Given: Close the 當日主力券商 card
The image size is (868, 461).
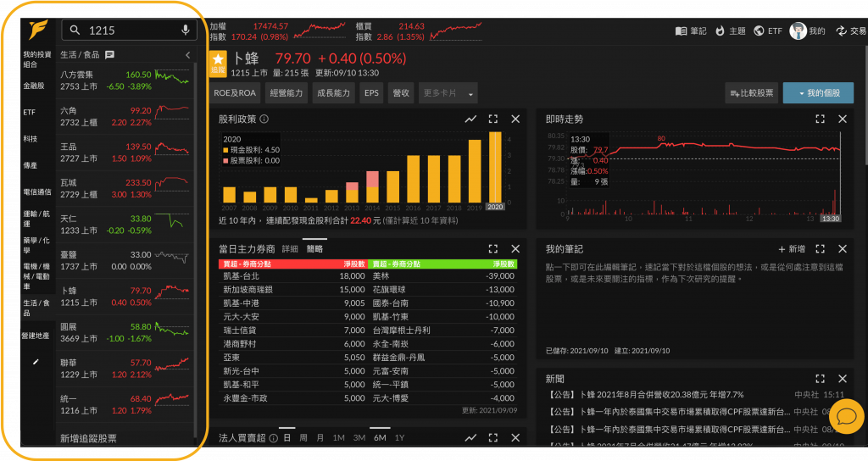Looking at the screenshot, I should tap(515, 249).
